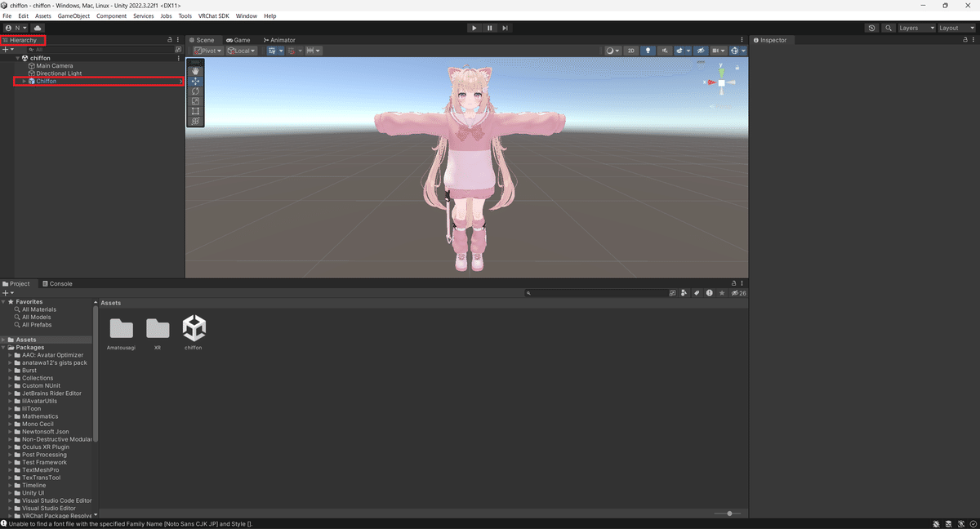Open the GameObject menu
980x529 pixels.
click(x=73, y=16)
